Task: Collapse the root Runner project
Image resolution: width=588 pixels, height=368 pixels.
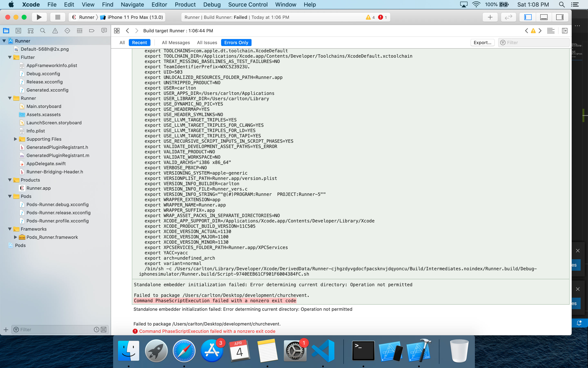Action: tap(4, 41)
